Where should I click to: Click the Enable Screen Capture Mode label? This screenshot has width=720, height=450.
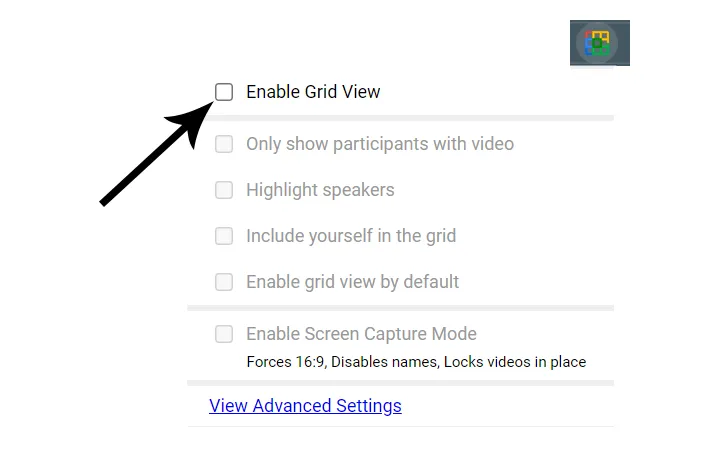point(361,334)
